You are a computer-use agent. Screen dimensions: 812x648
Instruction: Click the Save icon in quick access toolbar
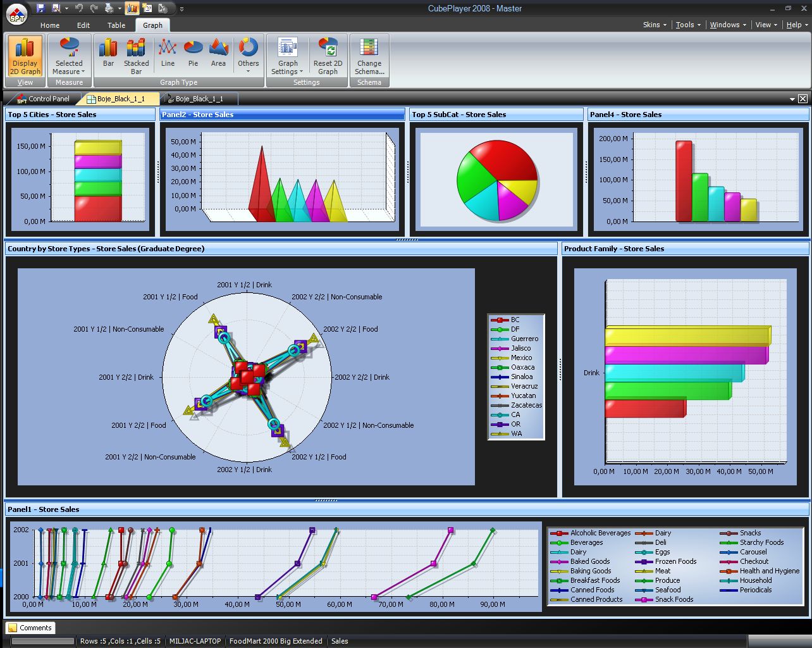(x=40, y=8)
